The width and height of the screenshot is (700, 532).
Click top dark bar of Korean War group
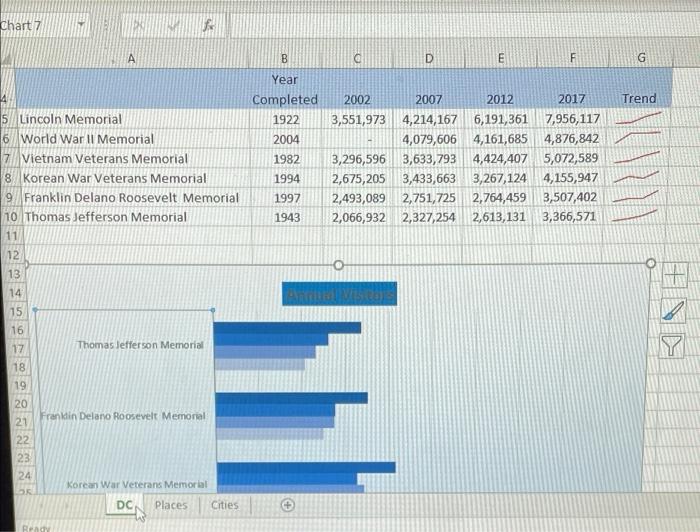pyautogui.click(x=306, y=467)
